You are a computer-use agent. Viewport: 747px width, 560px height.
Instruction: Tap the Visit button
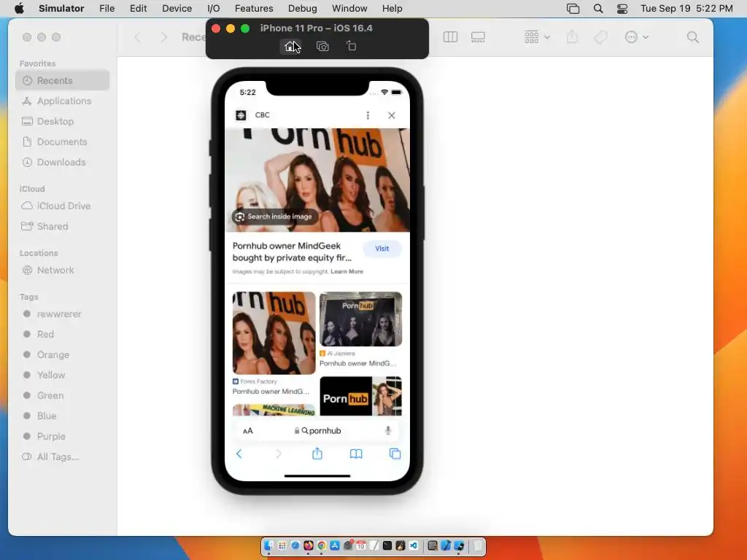pos(382,249)
